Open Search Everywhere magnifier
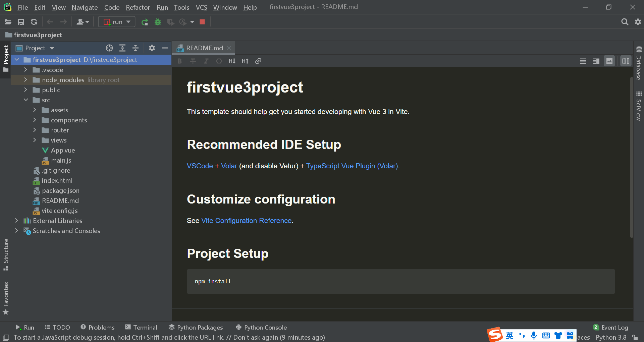This screenshot has width=644, height=342. tap(625, 22)
